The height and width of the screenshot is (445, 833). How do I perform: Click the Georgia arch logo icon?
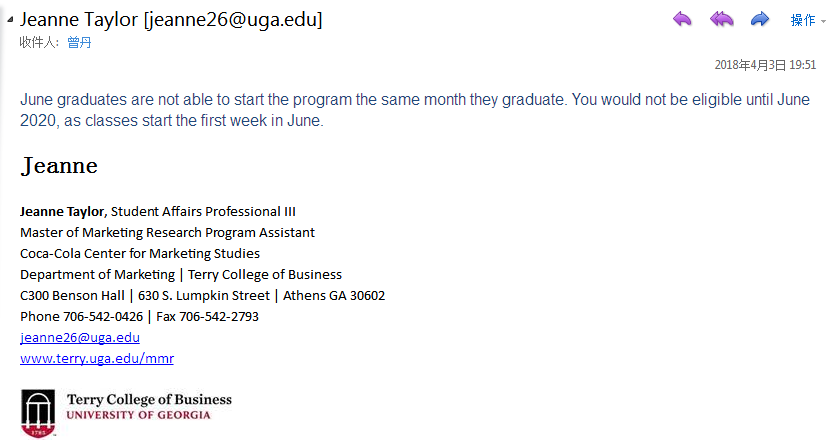pyautogui.click(x=39, y=412)
